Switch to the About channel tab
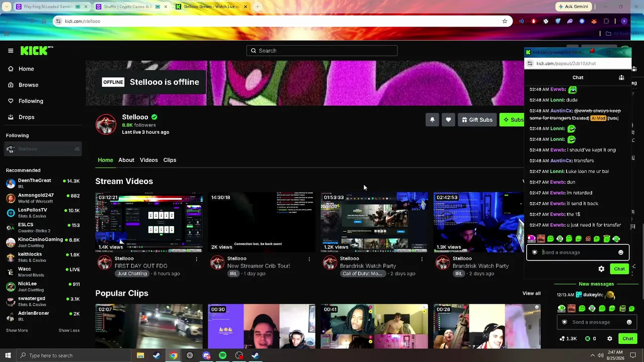The height and width of the screenshot is (362, 644). [x=126, y=160]
